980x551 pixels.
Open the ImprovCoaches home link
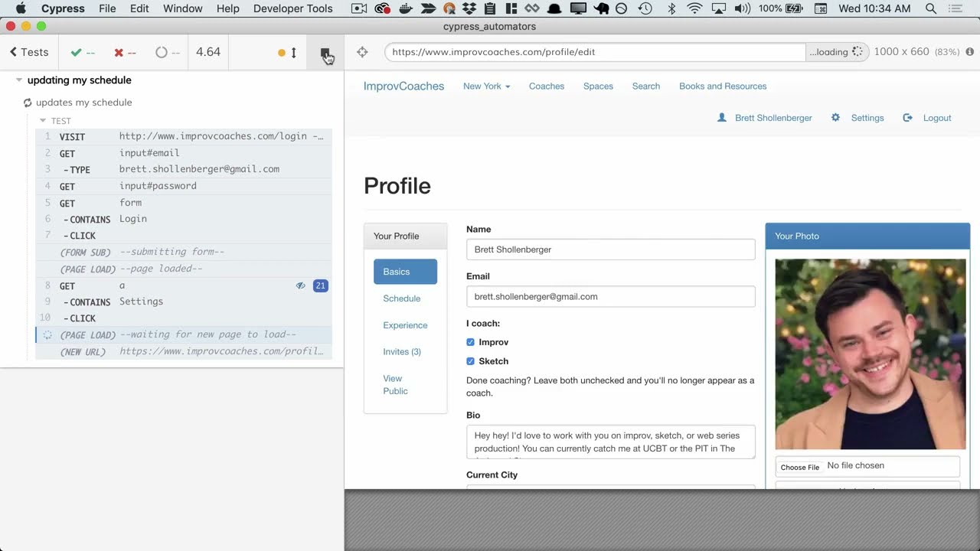point(403,86)
